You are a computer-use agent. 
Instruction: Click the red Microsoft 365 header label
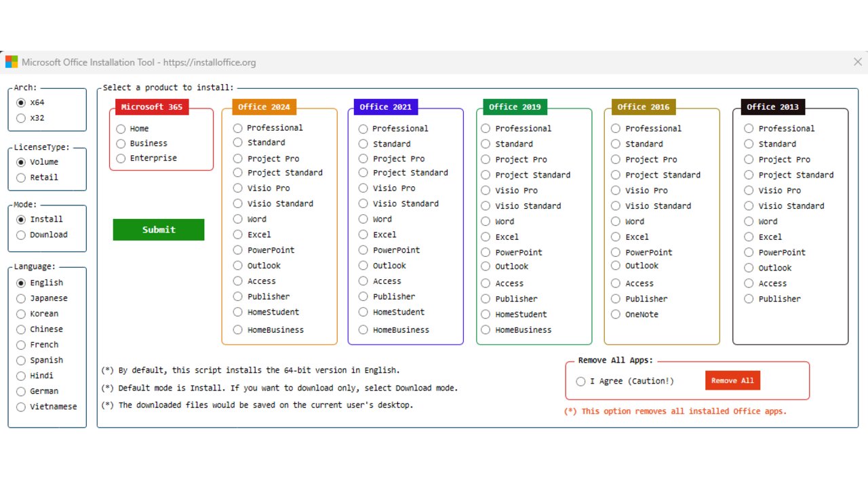152,107
